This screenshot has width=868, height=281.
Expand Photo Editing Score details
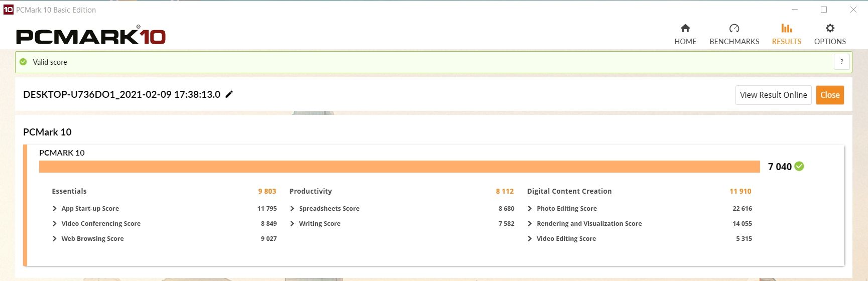530,208
